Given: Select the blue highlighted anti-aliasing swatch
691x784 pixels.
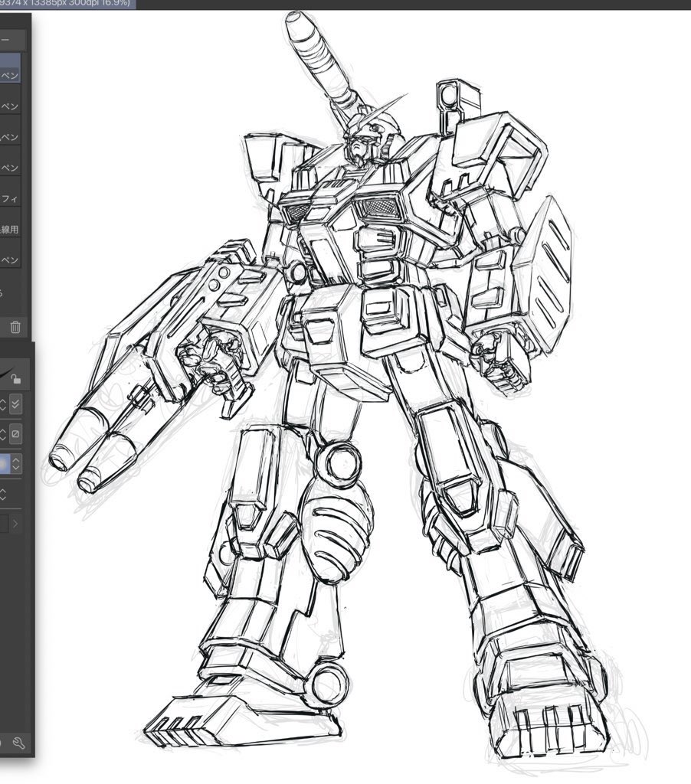Looking at the screenshot, I should [5, 464].
